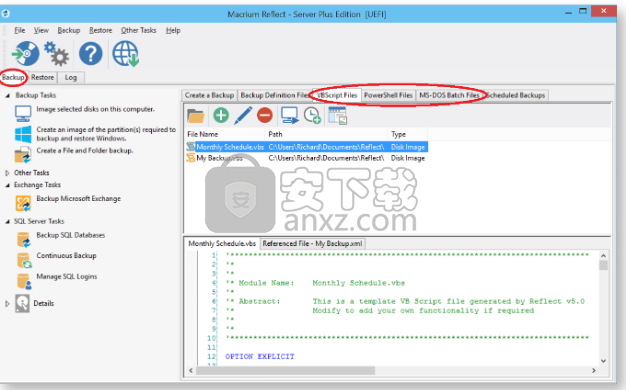The width and height of the screenshot is (626, 390).
Task: Select the Monthly Schedule.vbs row
Action: (x=306, y=147)
